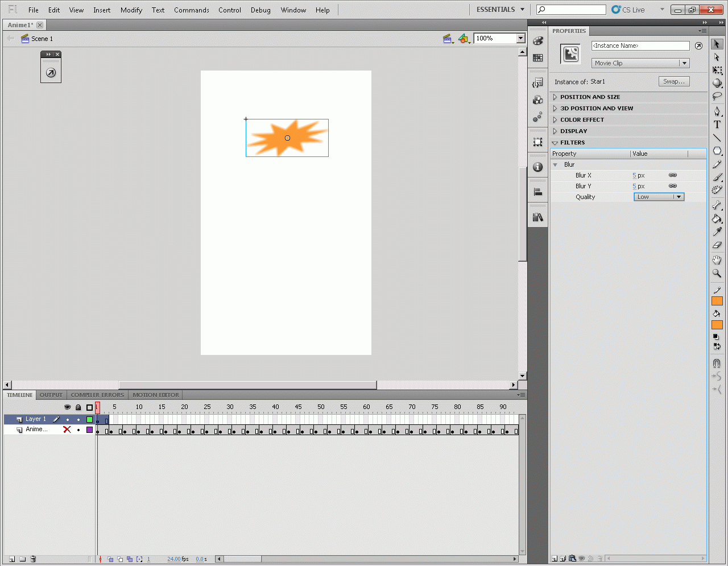Pick the Eyedropper tool

[717, 232]
